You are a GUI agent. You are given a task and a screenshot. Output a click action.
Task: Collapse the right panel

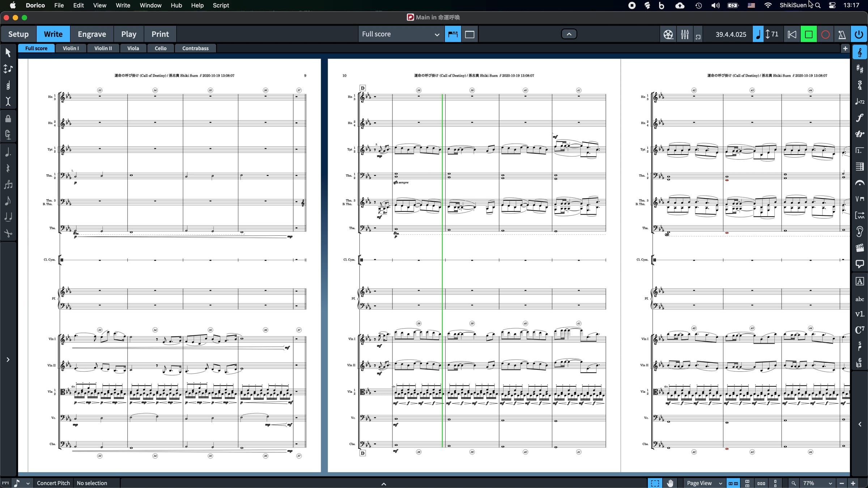(x=860, y=424)
